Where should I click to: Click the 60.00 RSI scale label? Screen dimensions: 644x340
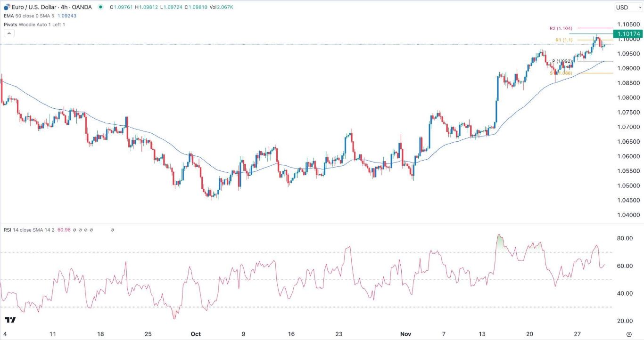(625, 266)
